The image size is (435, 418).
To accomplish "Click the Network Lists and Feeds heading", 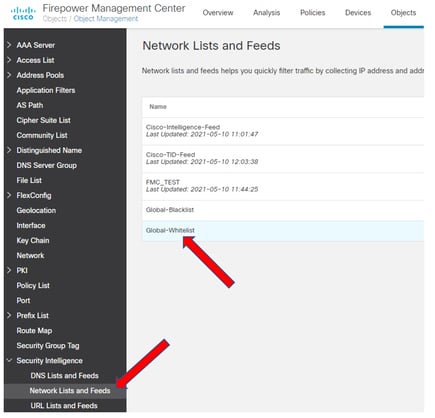I will pyautogui.click(x=211, y=46).
